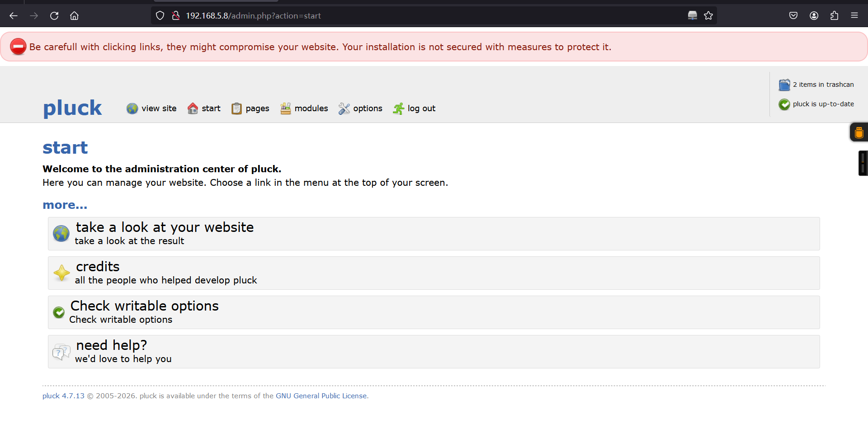Click the globe icon in website card
The height and width of the screenshot is (443, 868).
pyautogui.click(x=61, y=234)
